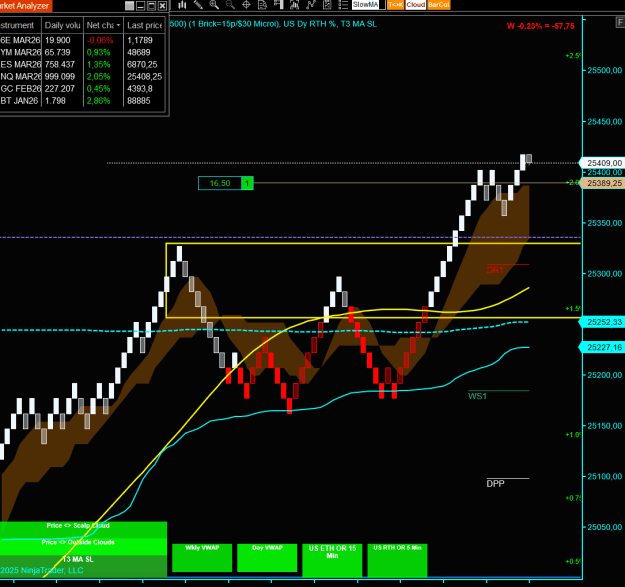Viewport: 625px width, 587px height.
Task: Click the 25409,00 current price marker
Action: coord(602,163)
